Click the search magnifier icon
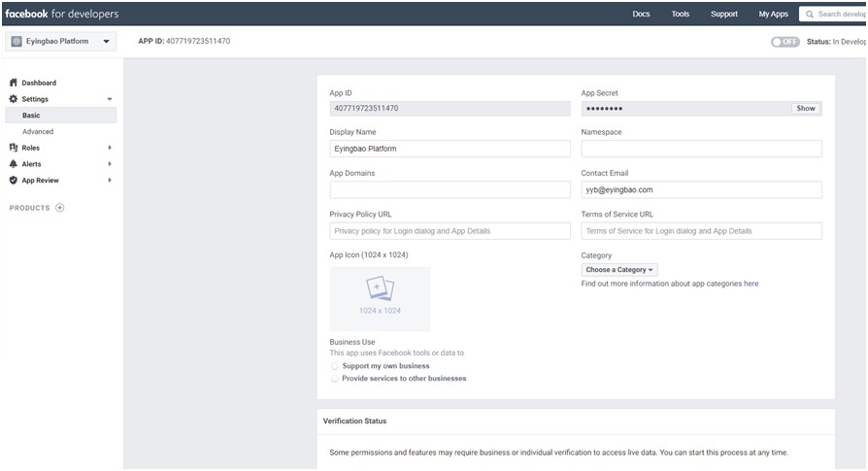868x471 pixels. 810,15
